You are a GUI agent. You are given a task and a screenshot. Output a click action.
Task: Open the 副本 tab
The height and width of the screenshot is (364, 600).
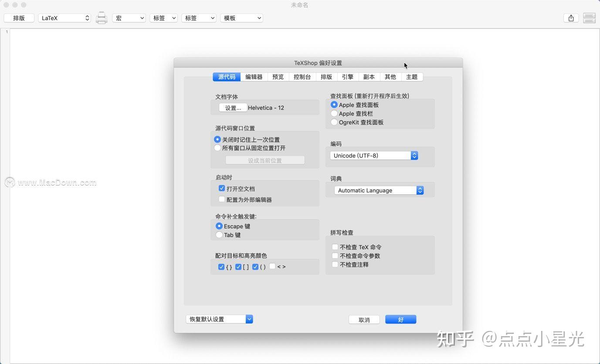tap(369, 77)
